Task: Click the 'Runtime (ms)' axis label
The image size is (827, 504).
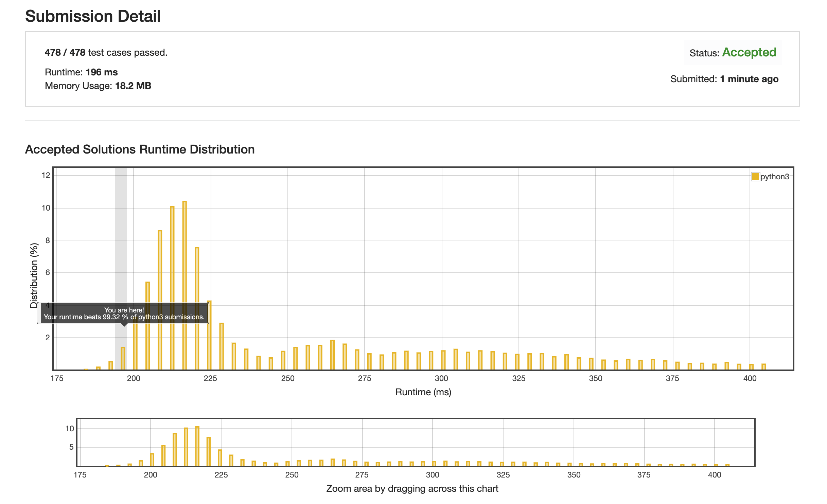Action: (423, 392)
